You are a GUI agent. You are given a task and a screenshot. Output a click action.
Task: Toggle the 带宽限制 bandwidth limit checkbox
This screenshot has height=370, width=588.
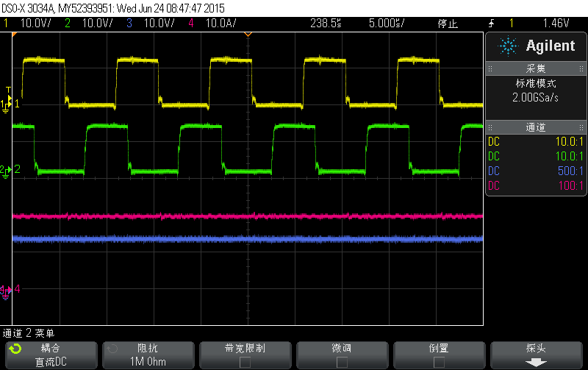click(x=245, y=362)
